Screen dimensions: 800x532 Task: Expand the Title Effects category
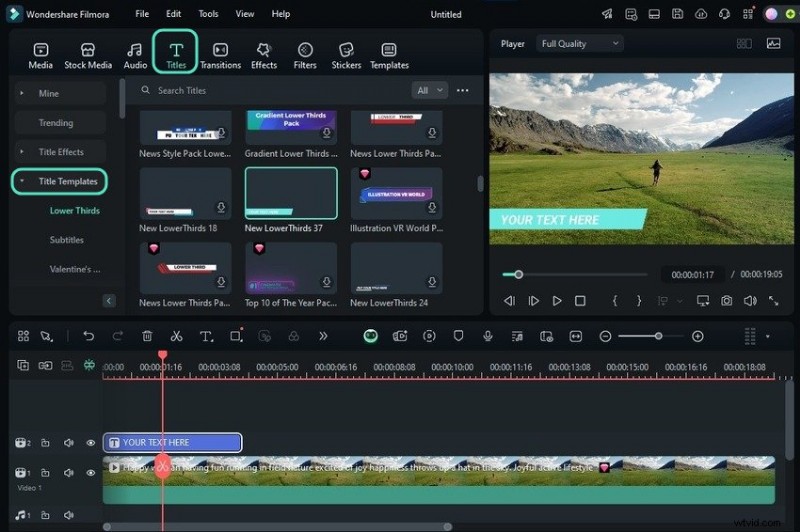(60, 152)
